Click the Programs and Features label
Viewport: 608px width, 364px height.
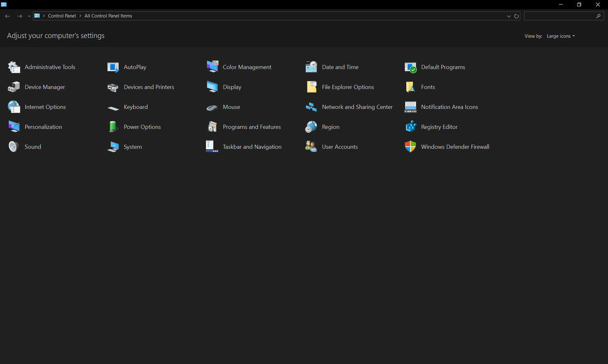[x=252, y=127]
